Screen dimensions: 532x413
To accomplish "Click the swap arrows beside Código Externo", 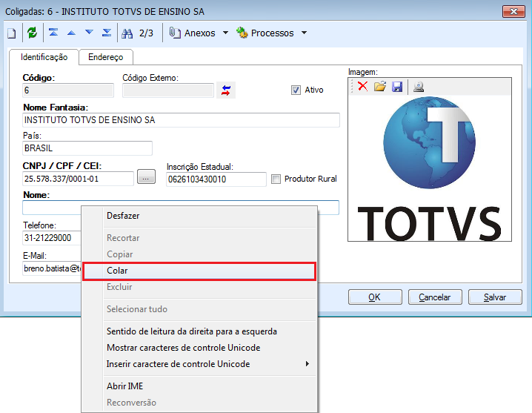I will click(226, 90).
